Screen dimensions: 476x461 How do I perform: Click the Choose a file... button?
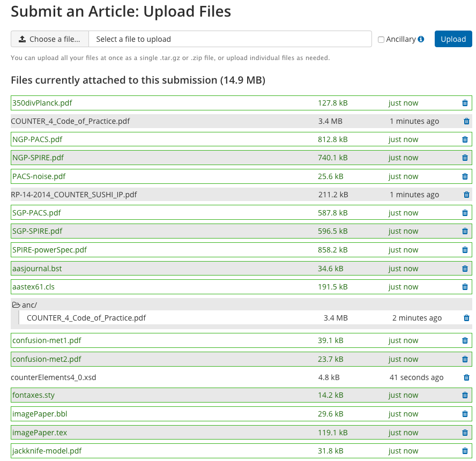pyautogui.click(x=50, y=39)
